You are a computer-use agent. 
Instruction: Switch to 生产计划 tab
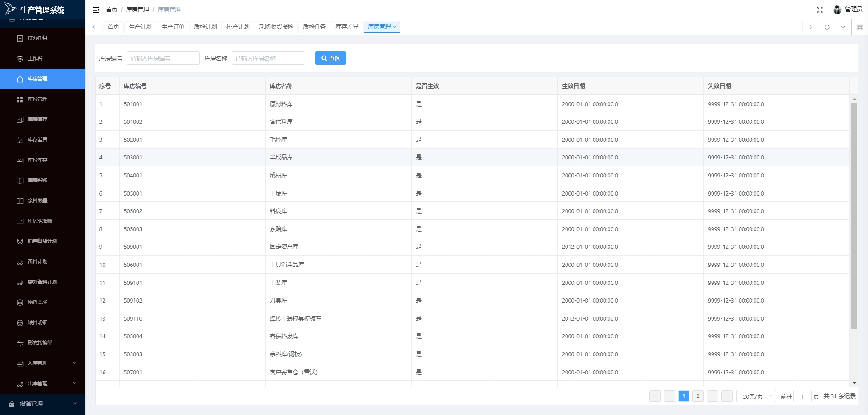click(140, 27)
